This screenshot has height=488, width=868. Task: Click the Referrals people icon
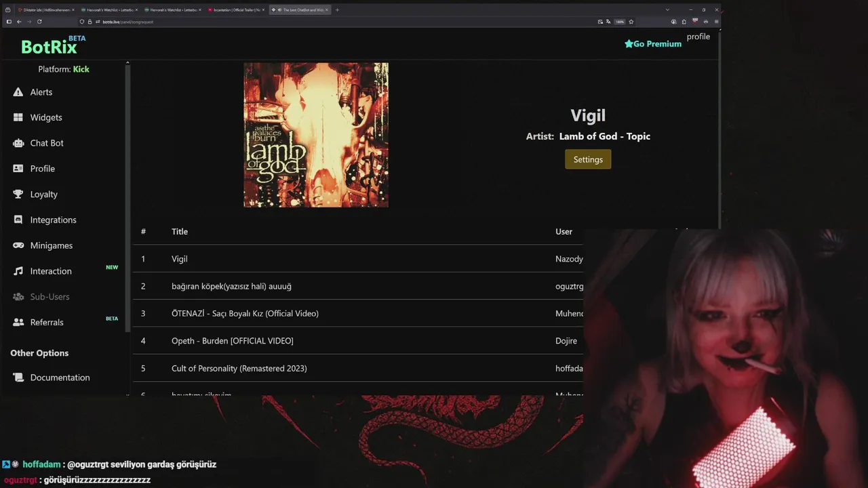18,323
